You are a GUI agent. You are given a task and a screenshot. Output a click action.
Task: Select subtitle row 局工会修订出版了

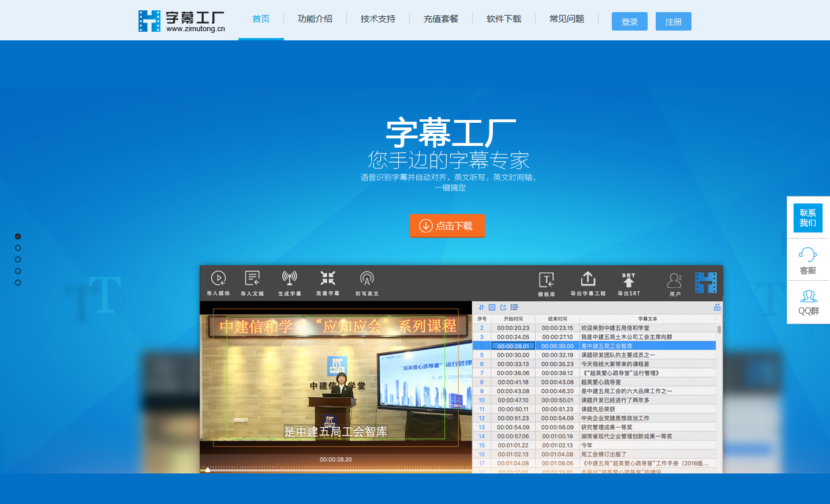click(595, 454)
